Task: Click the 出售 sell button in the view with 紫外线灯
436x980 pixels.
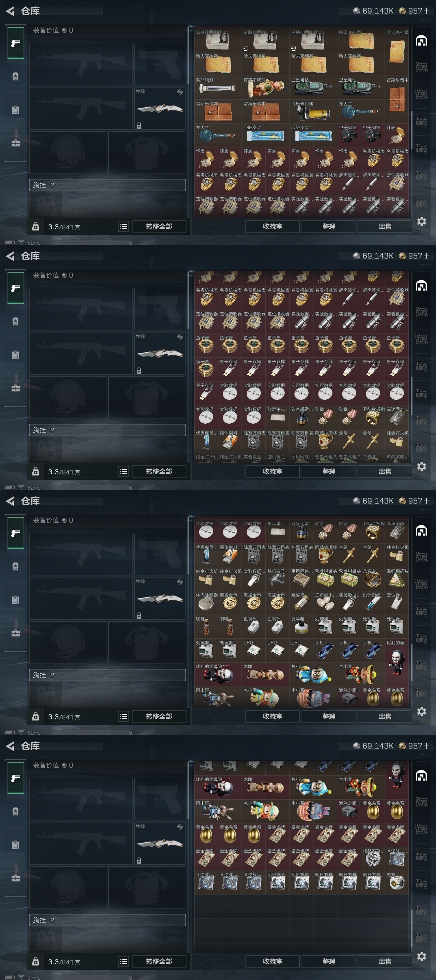Action: tap(385, 226)
